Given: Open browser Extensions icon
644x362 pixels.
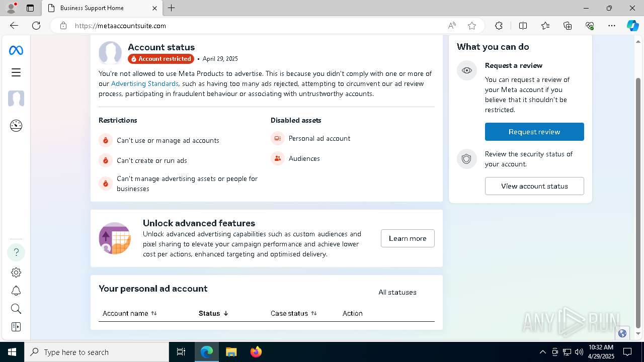Looking at the screenshot, I should click(x=499, y=26).
